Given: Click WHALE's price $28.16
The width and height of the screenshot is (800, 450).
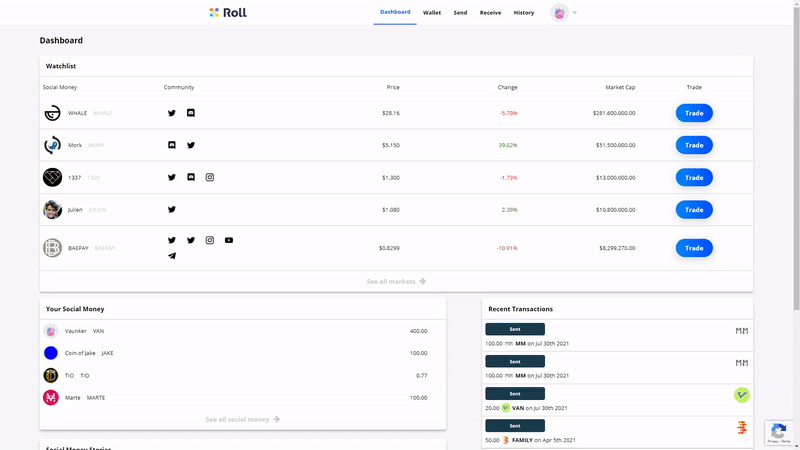Looking at the screenshot, I should tap(391, 113).
